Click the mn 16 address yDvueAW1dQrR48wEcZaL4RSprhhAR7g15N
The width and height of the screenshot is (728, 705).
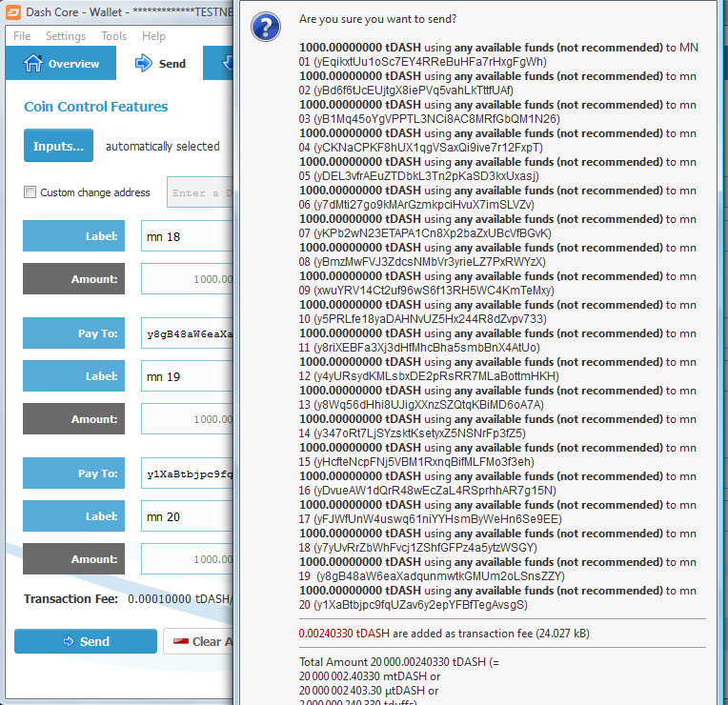pos(435,491)
